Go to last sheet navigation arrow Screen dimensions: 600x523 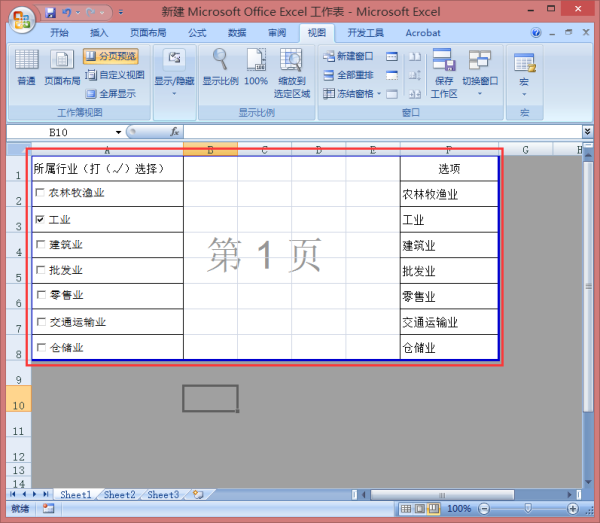[46, 494]
